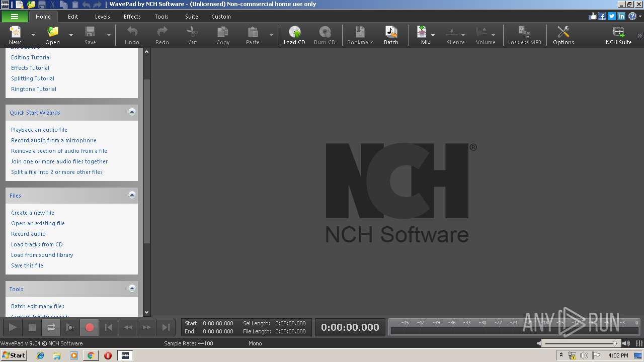The width and height of the screenshot is (644, 362).
Task: Toggle loop playback mode
Action: coord(51,327)
